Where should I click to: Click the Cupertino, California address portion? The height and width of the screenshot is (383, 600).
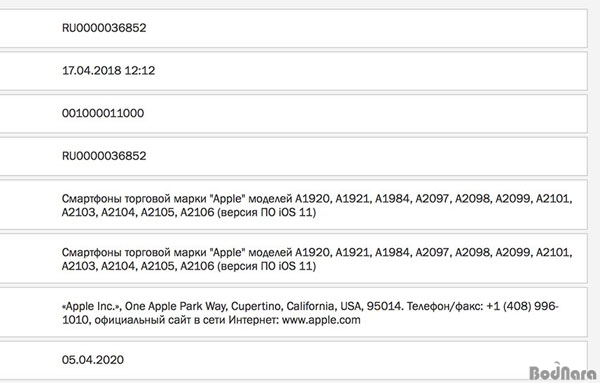[284, 306]
